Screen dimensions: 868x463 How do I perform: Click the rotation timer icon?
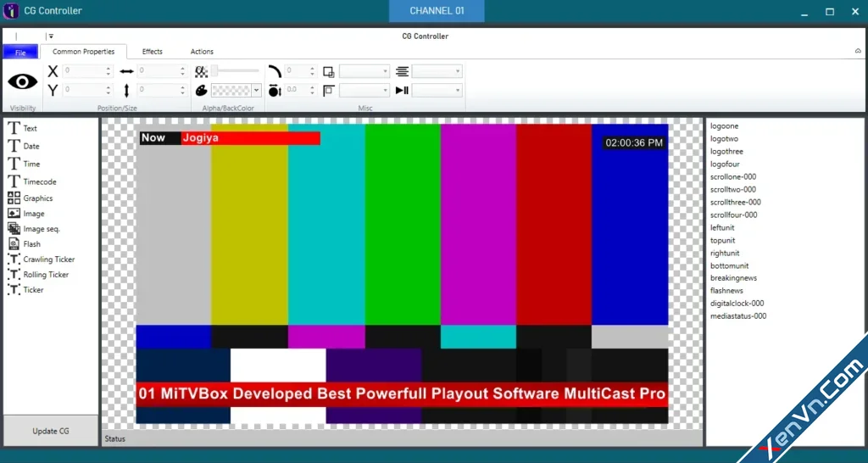point(275,90)
